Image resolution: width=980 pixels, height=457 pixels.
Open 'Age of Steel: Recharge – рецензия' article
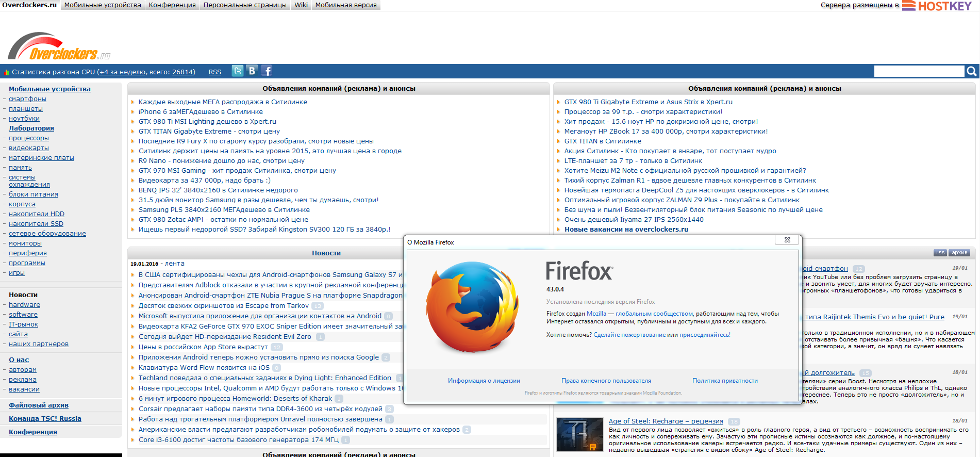click(x=666, y=421)
